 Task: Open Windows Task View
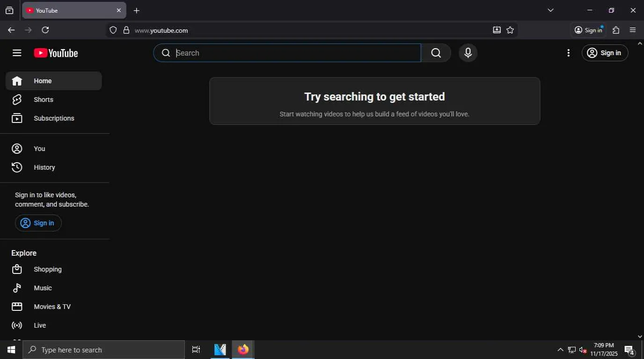196,350
